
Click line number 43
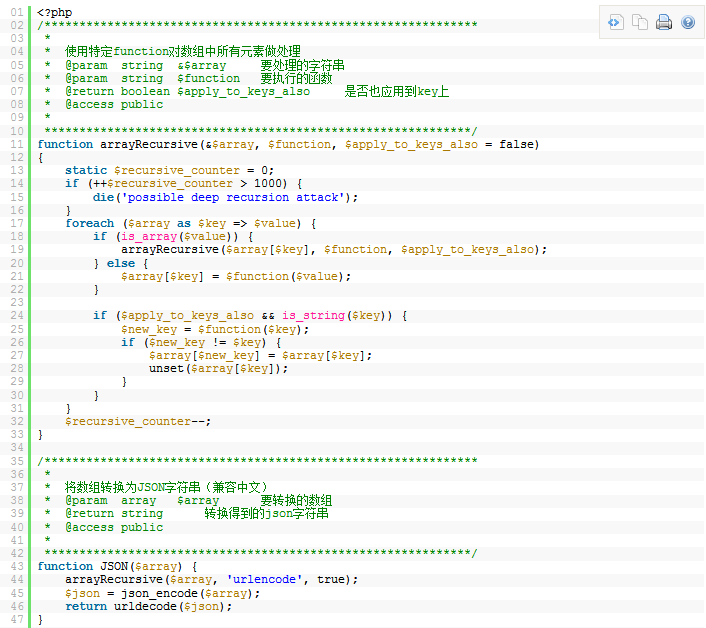[x=17, y=567]
